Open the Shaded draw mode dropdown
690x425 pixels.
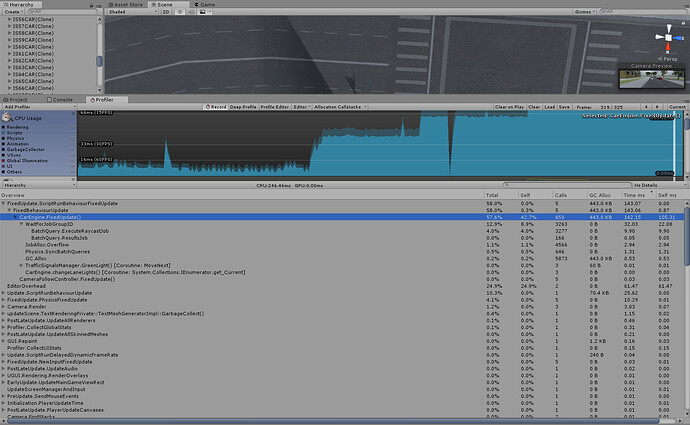(132, 12)
